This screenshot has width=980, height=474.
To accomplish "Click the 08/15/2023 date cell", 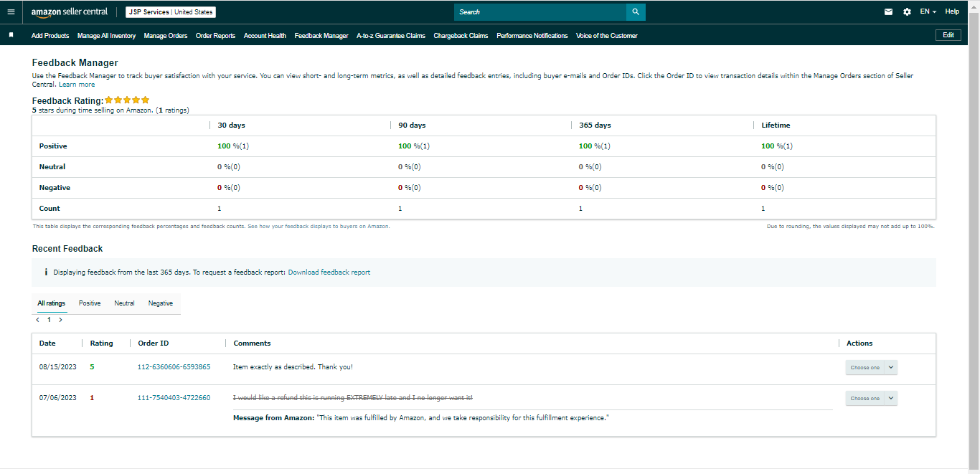I will pos(57,367).
